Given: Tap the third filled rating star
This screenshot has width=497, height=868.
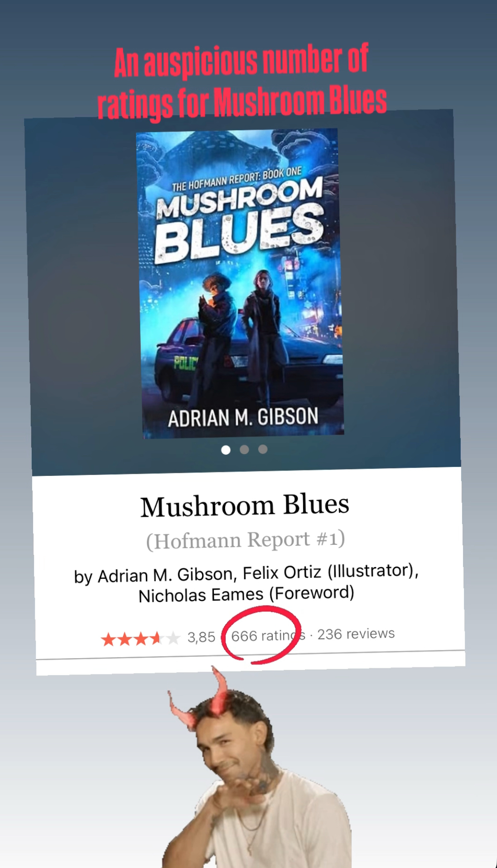Looking at the screenshot, I should pyautogui.click(x=141, y=639).
